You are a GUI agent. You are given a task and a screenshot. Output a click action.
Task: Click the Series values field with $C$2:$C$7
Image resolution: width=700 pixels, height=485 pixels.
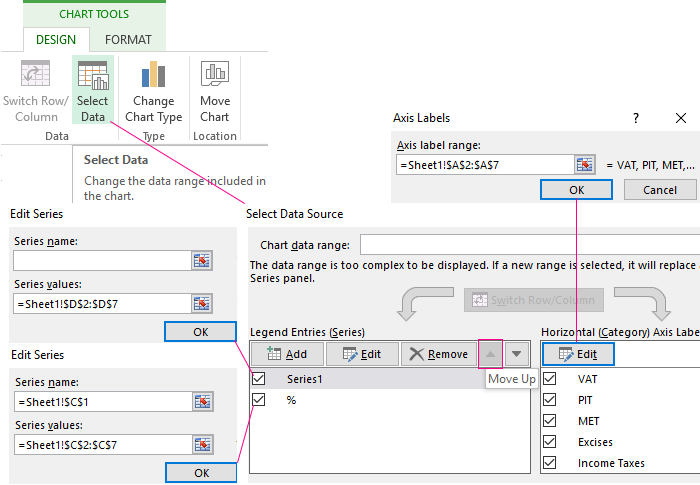tap(103, 444)
